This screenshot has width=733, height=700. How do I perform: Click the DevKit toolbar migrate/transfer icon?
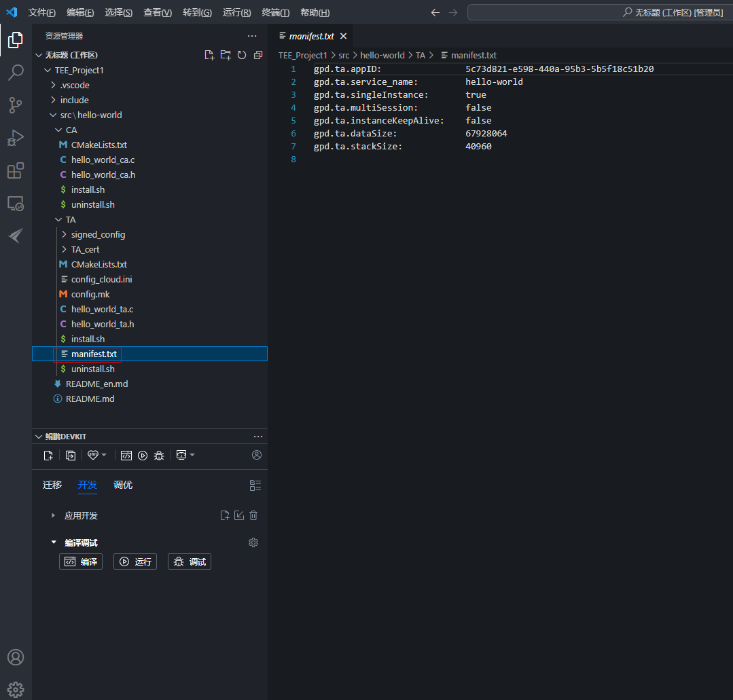(x=71, y=456)
